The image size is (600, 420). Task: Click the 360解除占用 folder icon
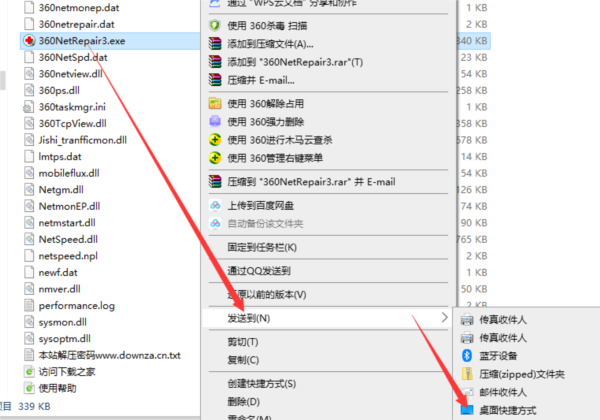pos(215,103)
